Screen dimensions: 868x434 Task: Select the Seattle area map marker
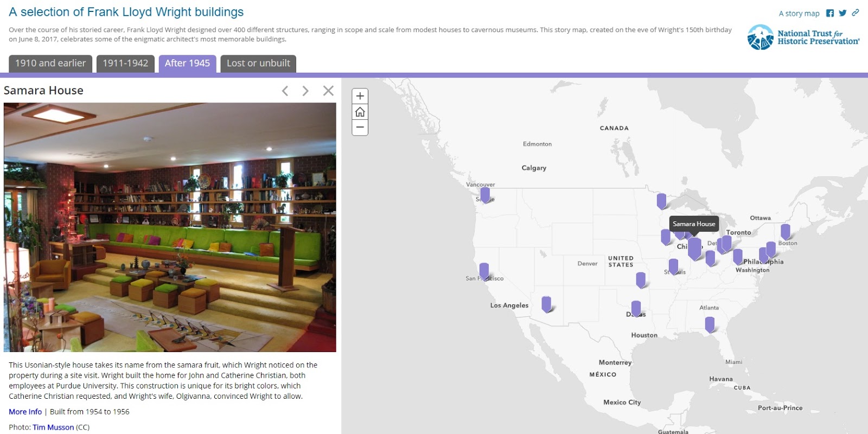[484, 193]
